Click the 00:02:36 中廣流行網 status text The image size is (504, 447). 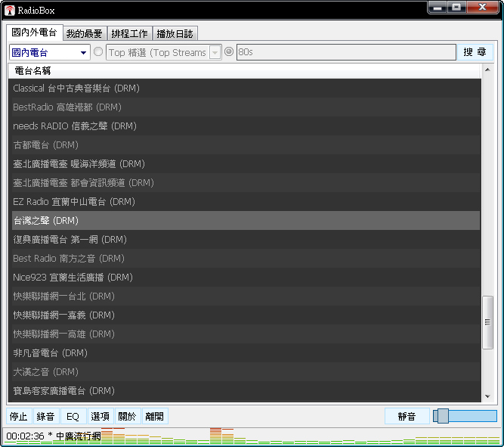point(54,436)
